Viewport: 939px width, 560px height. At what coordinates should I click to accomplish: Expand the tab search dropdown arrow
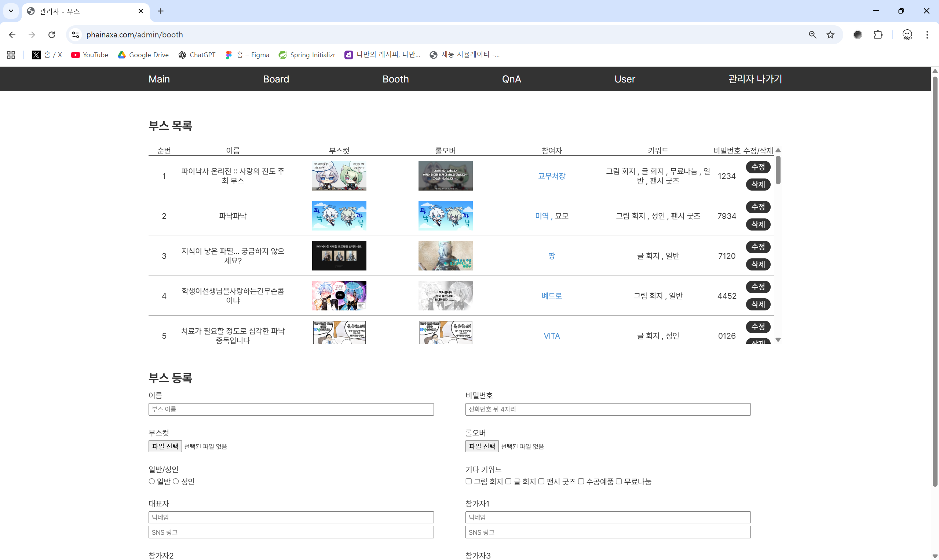point(11,11)
